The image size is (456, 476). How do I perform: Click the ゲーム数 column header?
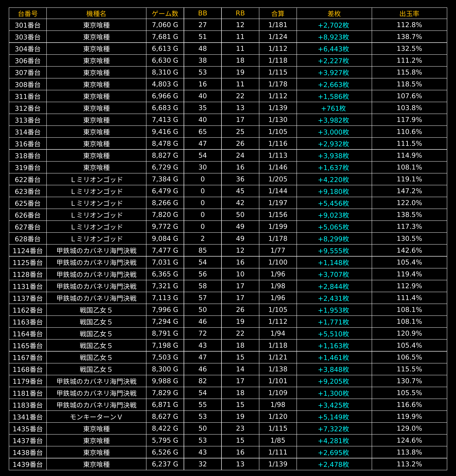(165, 14)
